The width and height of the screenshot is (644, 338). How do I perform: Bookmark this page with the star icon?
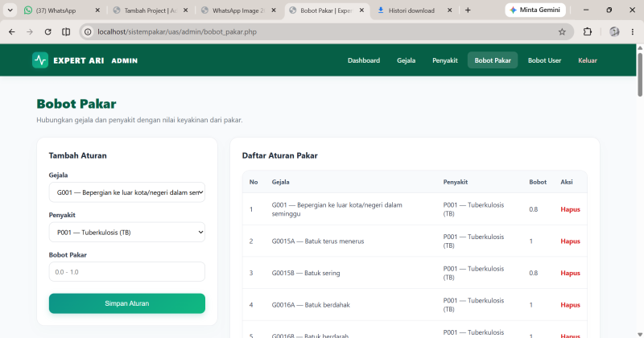pos(562,31)
